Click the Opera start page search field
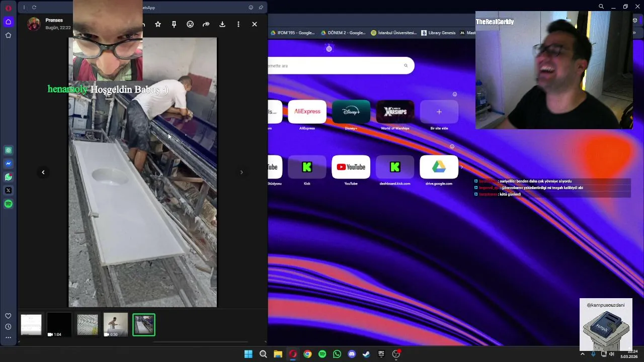644x362 pixels. click(x=341, y=66)
